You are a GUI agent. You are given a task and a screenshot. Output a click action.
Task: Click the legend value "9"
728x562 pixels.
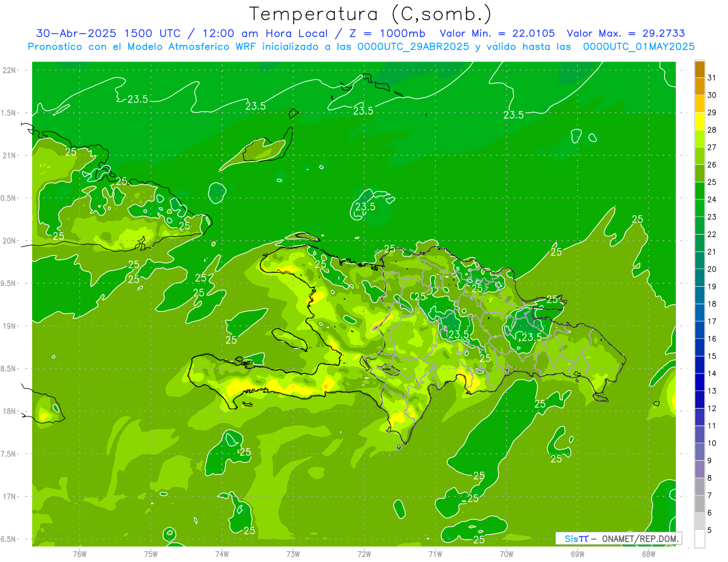710,461
